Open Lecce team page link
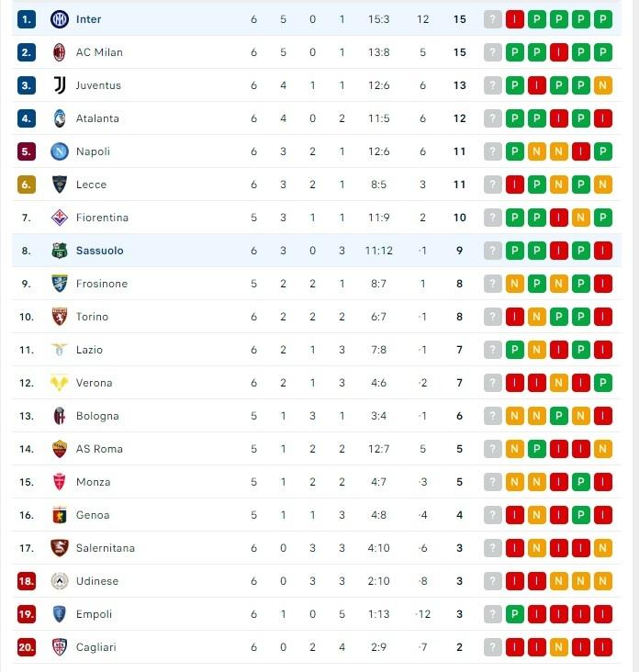Image resolution: width=639 pixels, height=672 pixels. point(91,185)
